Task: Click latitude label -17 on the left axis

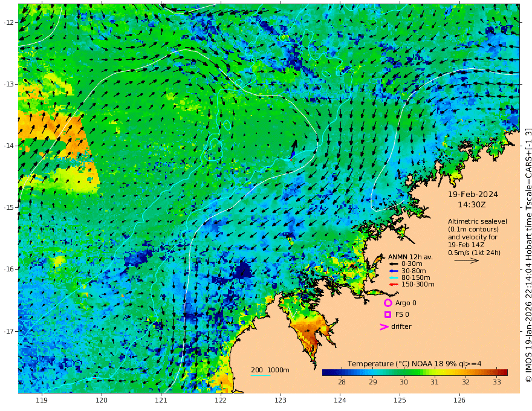Action: click(9, 331)
